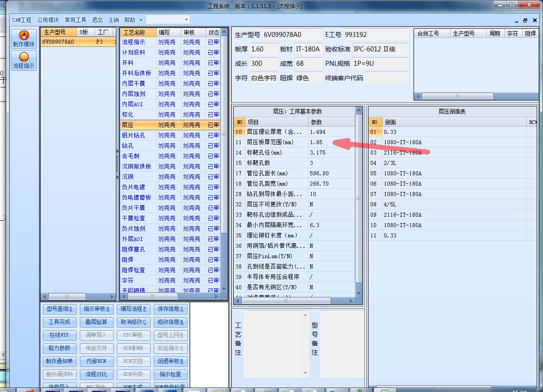
Task: Click the 保存信息S button
Action: tap(171, 309)
